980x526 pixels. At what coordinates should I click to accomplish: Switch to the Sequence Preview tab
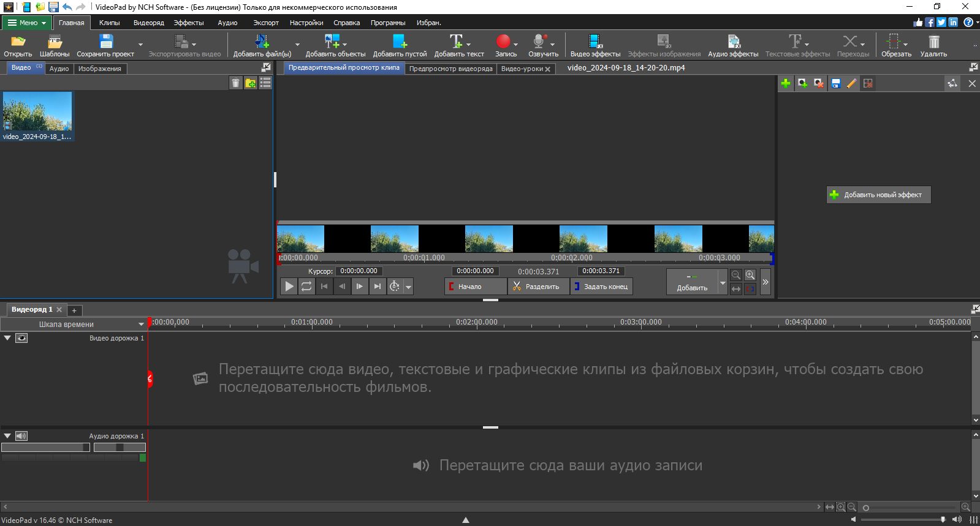point(450,69)
